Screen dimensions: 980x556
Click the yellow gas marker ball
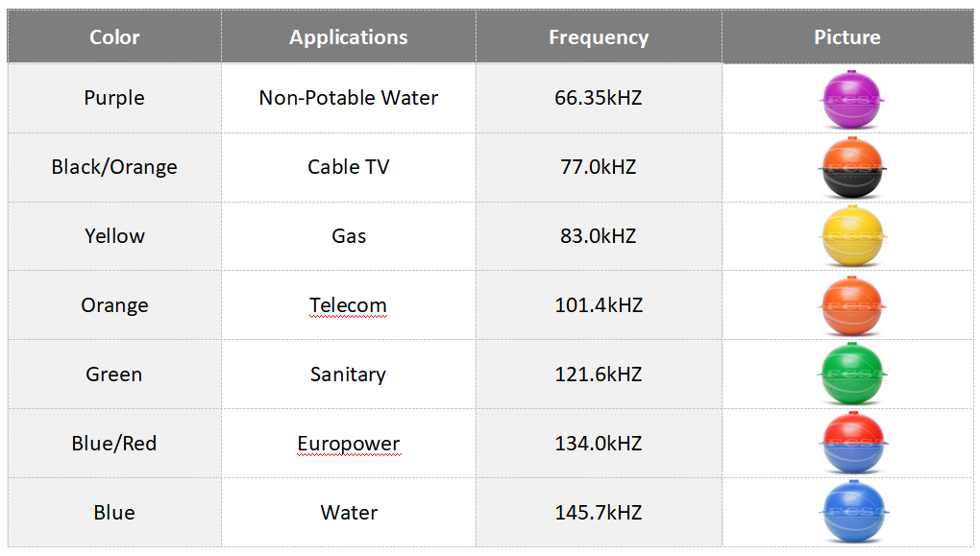point(853,237)
